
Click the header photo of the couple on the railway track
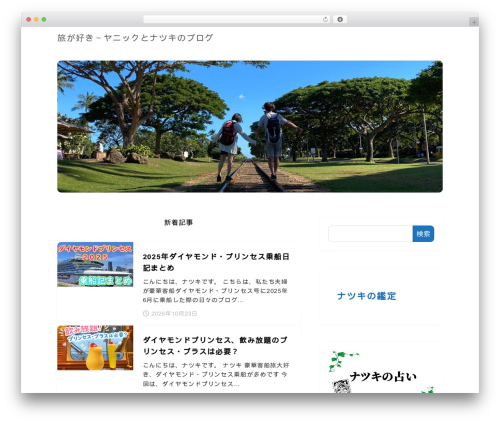[x=250, y=126]
